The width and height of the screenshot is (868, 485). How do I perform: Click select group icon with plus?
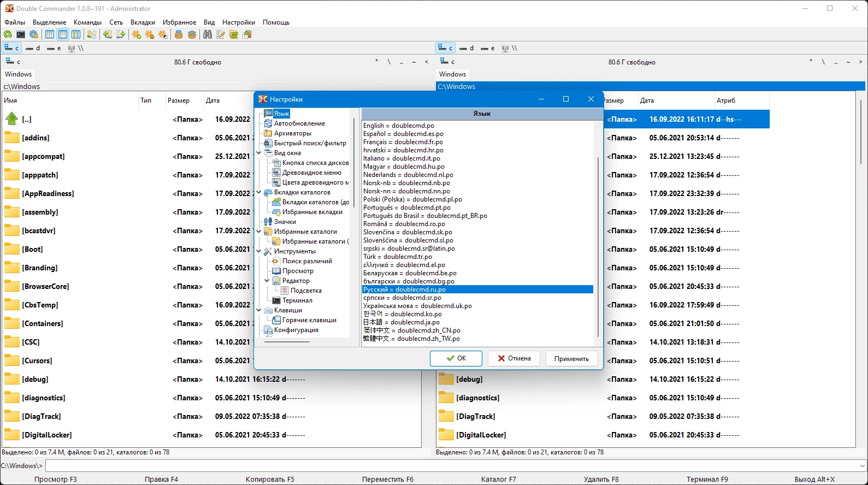tap(137, 34)
